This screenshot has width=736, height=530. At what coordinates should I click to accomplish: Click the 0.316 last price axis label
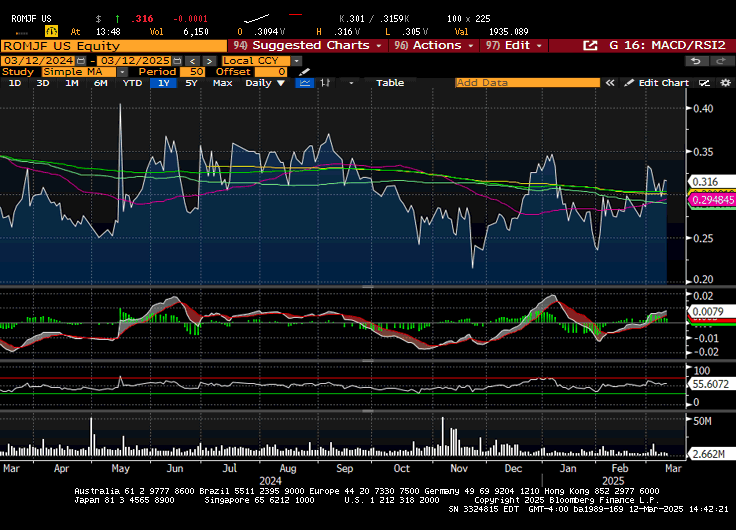(x=710, y=182)
